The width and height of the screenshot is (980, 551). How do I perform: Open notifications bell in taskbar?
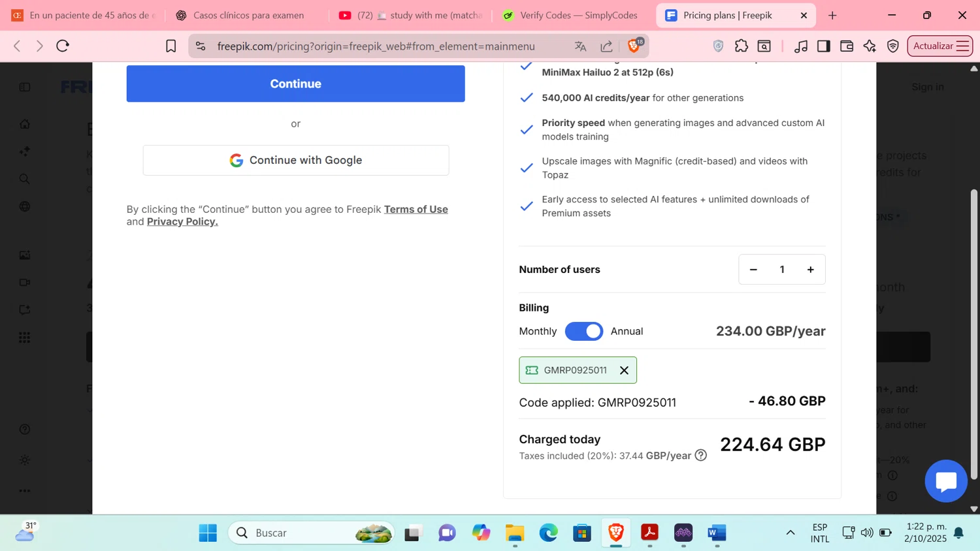point(958,533)
